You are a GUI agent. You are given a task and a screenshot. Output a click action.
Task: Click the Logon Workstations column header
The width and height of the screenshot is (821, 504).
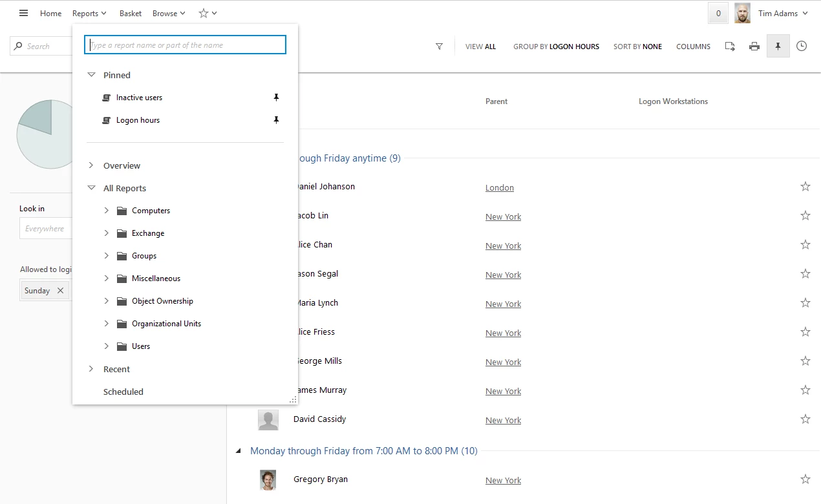click(x=673, y=101)
